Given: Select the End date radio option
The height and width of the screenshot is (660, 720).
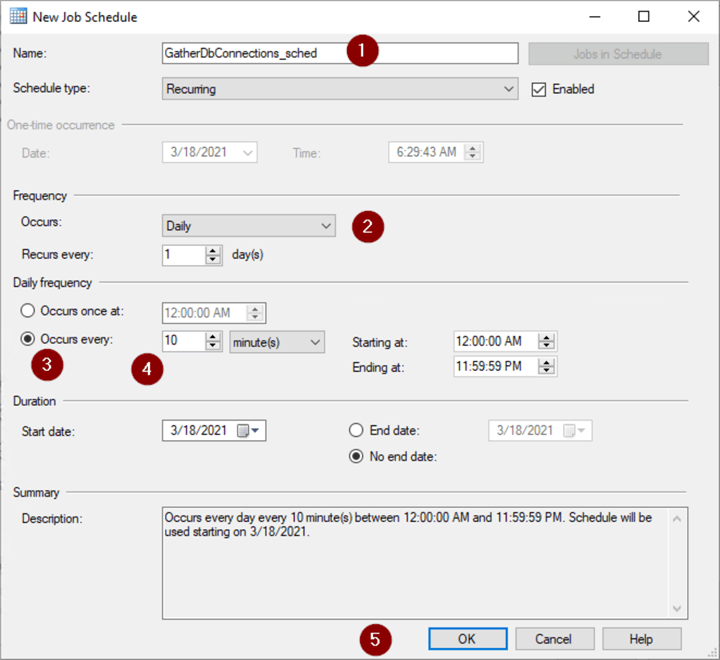Looking at the screenshot, I should coord(356,430).
